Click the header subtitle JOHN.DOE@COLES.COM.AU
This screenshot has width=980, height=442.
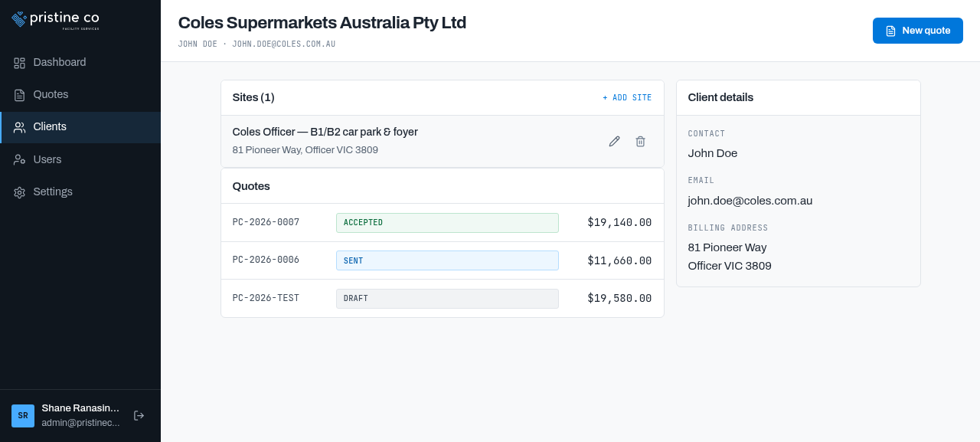pyautogui.click(x=284, y=44)
